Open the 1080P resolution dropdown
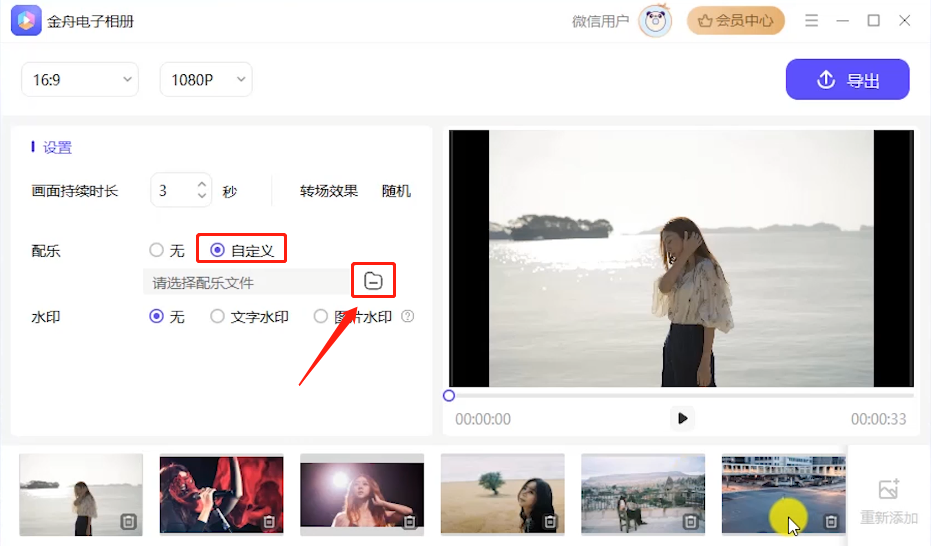The width and height of the screenshot is (931, 546). [x=206, y=80]
